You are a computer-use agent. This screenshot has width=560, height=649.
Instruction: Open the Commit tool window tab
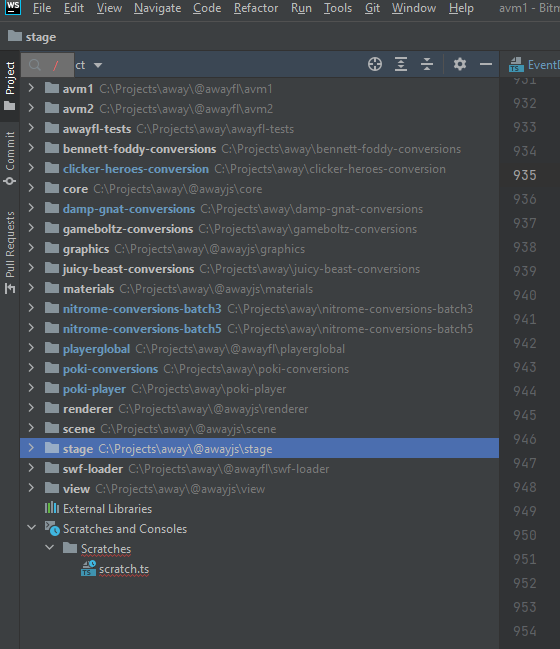click(10, 159)
